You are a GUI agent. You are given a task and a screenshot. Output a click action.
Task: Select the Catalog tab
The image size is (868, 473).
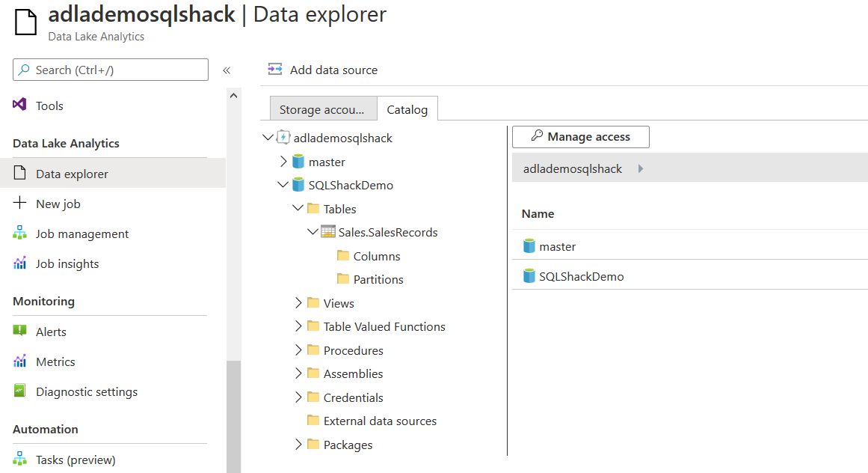(x=407, y=109)
